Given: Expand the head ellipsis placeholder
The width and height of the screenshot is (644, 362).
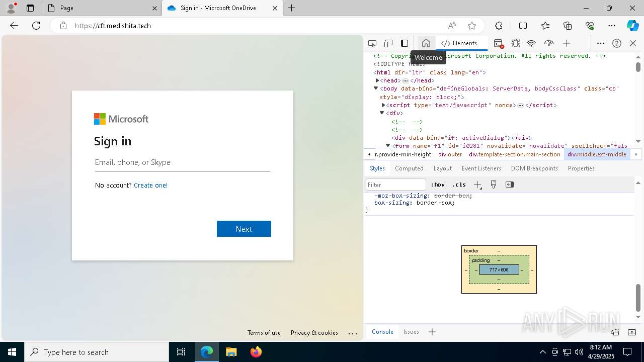Looking at the screenshot, I should point(406,80).
